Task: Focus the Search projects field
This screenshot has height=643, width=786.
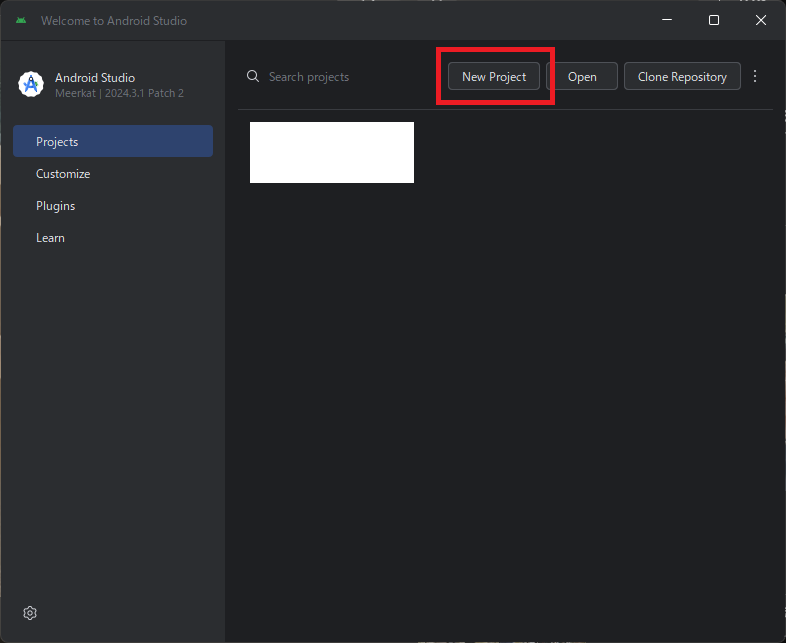Action: [340, 77]
